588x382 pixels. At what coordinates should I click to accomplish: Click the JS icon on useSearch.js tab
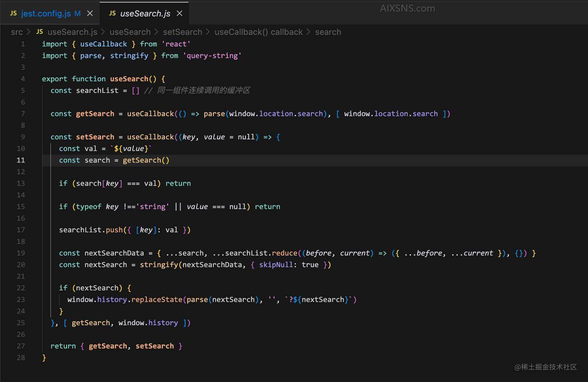click(112, 13)
